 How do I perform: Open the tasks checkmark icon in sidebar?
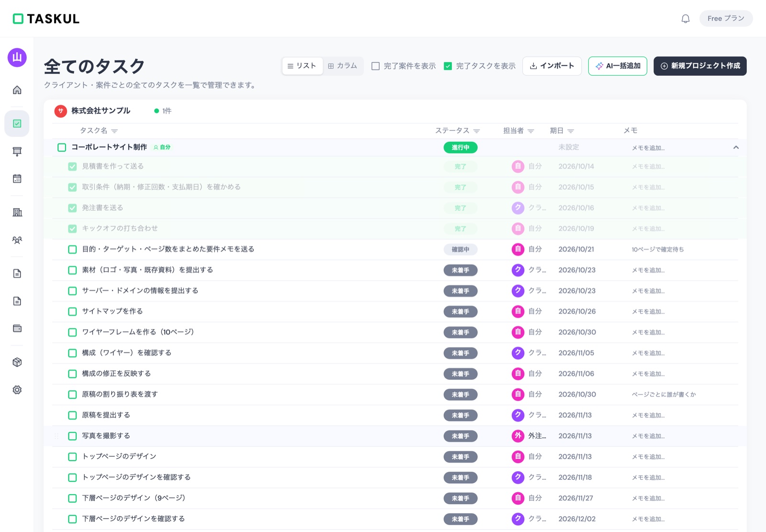click(x=17, y=124)
